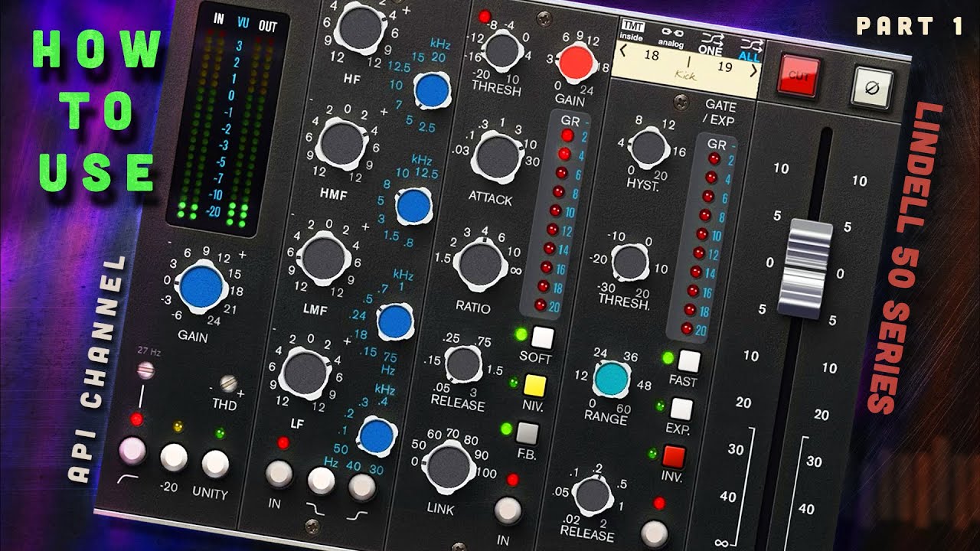Click the blue input GAIN knob

[203, 286]
